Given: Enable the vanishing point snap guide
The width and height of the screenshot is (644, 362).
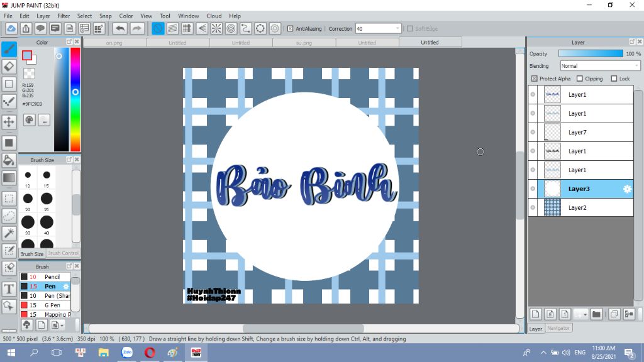Looking at the screenshot, I should click(x=202, y=29).
